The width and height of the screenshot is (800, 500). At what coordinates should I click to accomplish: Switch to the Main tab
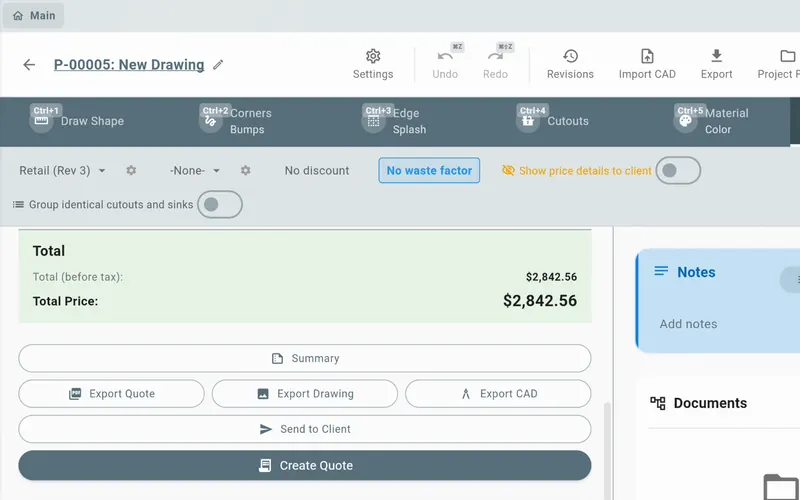[34, 16]
